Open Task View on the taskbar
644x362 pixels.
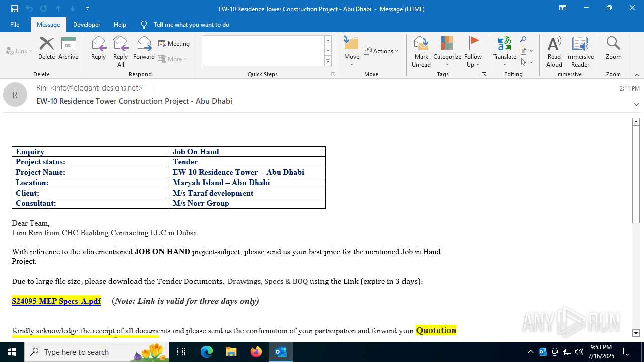[x=181, y=352]
